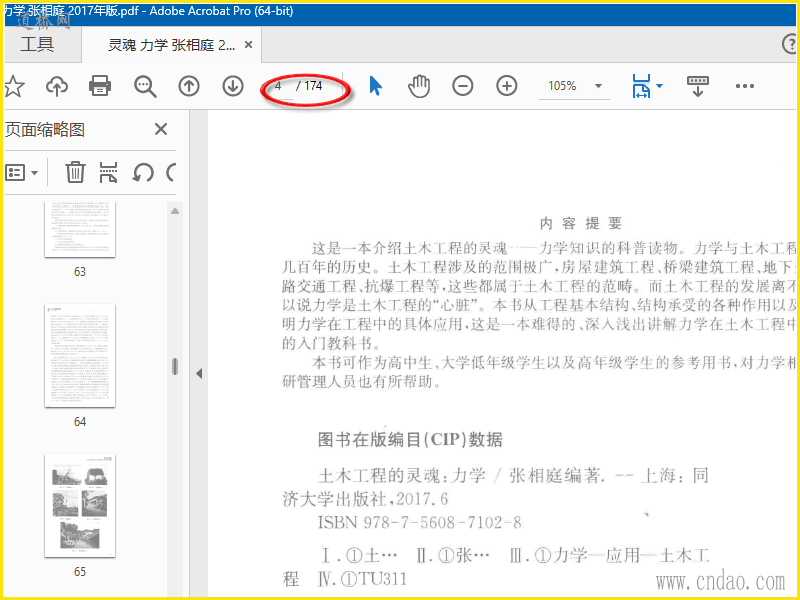Click the 内容提要 heading text
This screenshot has height=600, width=800.
point(581,223)
